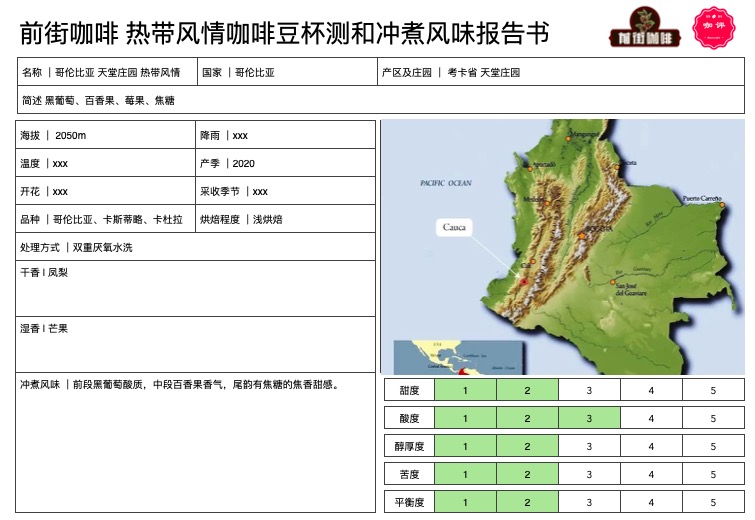Viewport: 755px width, 520px height.
Task: Click body score cell 3
Action: click(x=589, y=446)
